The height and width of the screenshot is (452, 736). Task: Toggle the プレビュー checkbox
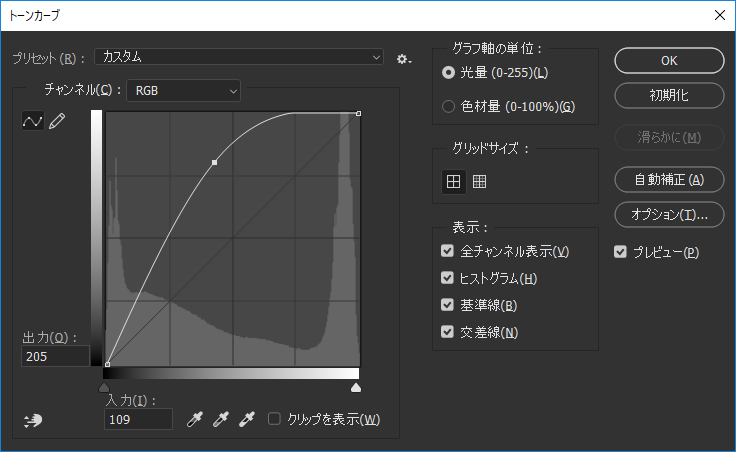(x=620, y=252)
